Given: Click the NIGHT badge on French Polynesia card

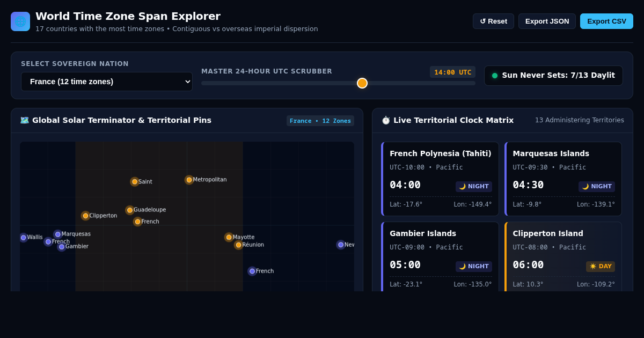Looking at the screenshot, I should coord(474,187).
